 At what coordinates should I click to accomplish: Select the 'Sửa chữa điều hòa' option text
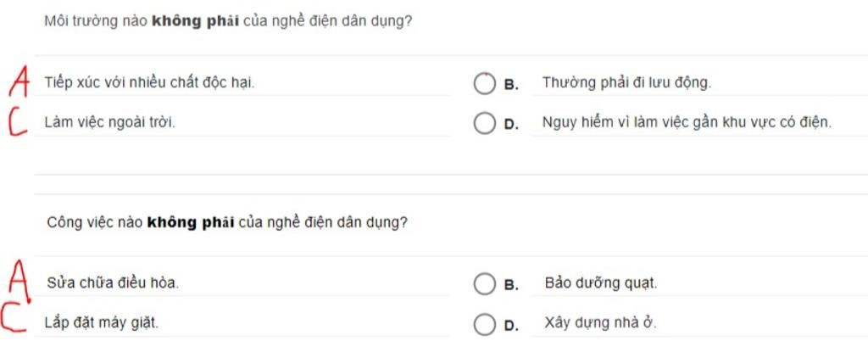click(x=113, y=283)
